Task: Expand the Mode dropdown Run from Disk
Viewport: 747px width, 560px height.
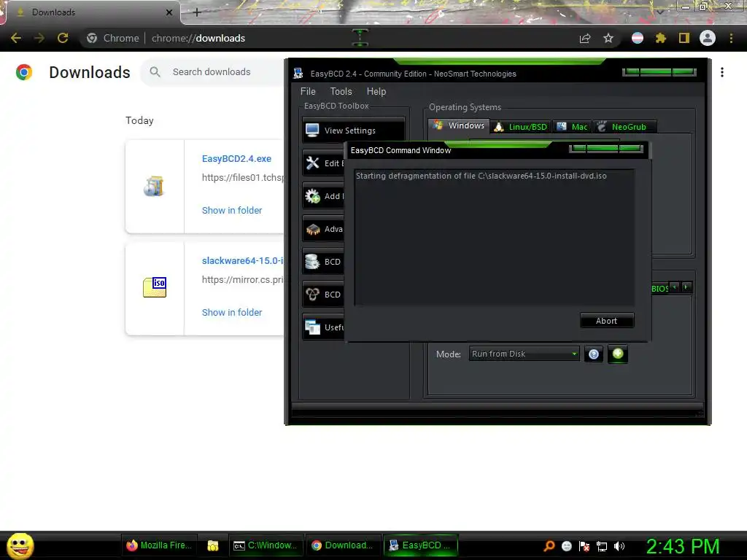Action: 524,354
